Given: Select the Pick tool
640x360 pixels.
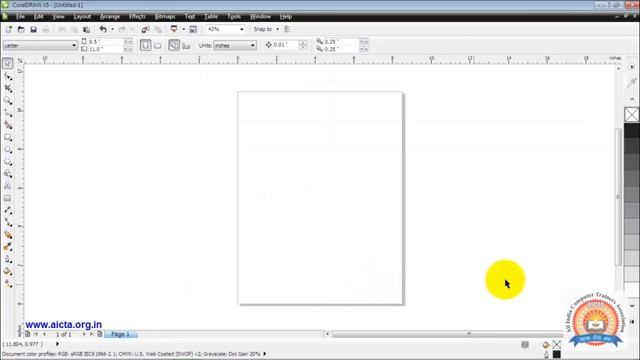Looking at the screenshot, I should click(7, 63).
